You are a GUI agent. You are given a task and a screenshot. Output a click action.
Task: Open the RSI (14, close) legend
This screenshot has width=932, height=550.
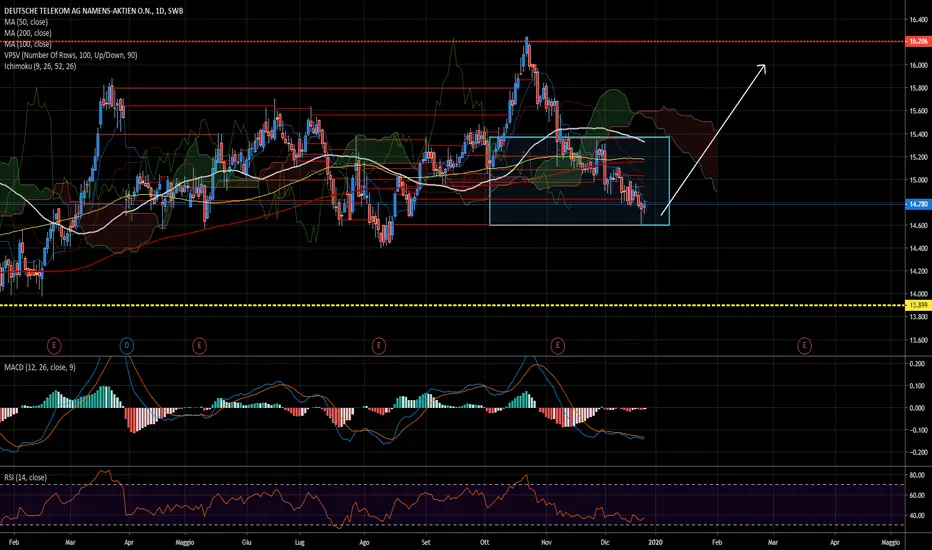pos(26,477)
